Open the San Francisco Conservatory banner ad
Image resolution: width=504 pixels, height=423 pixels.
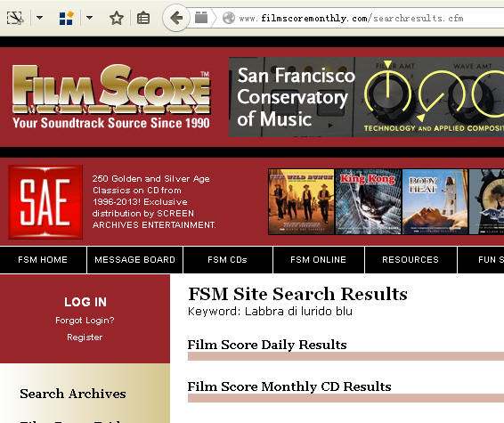[366, 97]
